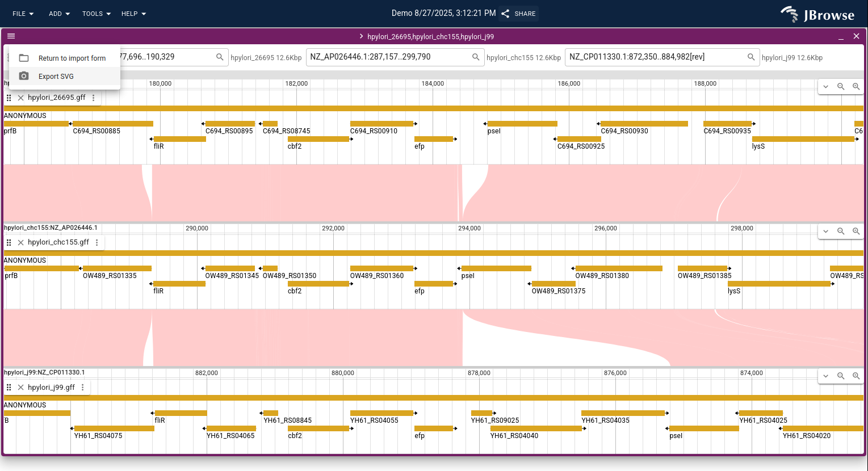868x471 pixels.
Task: Click hpylori_j99:NZ_CP011330.1 refname label
Action: tap(44, 372)
